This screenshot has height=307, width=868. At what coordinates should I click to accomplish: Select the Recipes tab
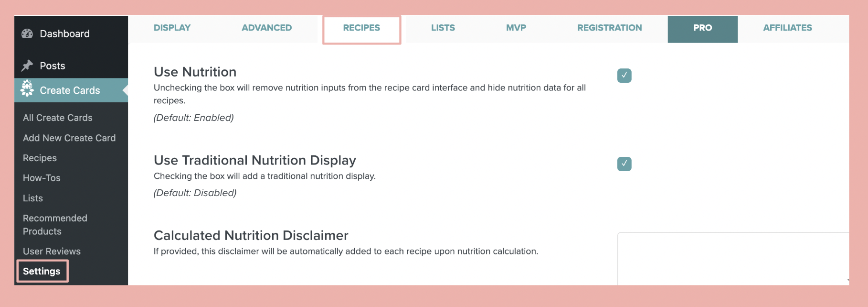point(361,28)
